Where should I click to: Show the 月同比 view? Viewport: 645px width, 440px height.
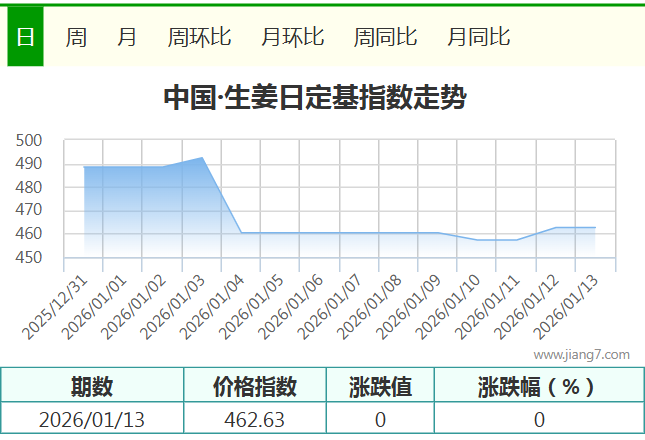pos(478,37)
